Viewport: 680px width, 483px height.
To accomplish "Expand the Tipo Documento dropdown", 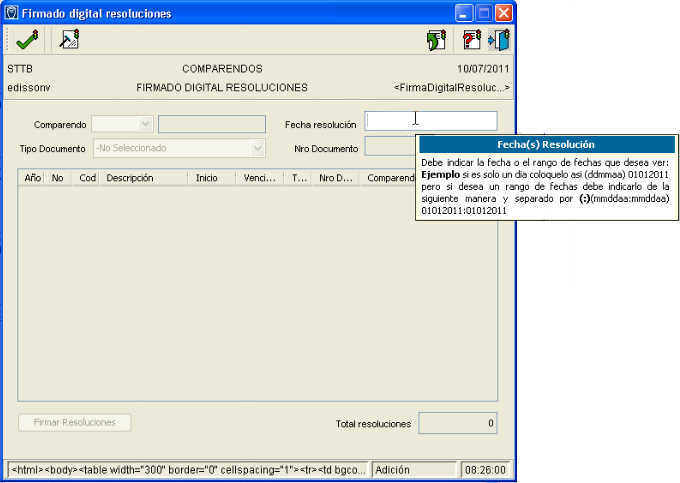I will (x=258, y=148).
